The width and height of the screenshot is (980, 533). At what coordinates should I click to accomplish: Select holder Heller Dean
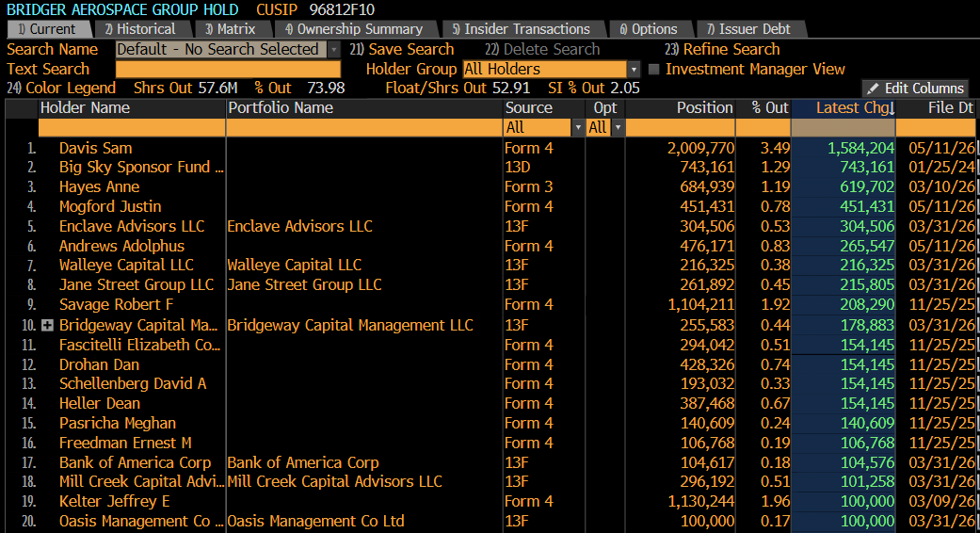[100, 404]
